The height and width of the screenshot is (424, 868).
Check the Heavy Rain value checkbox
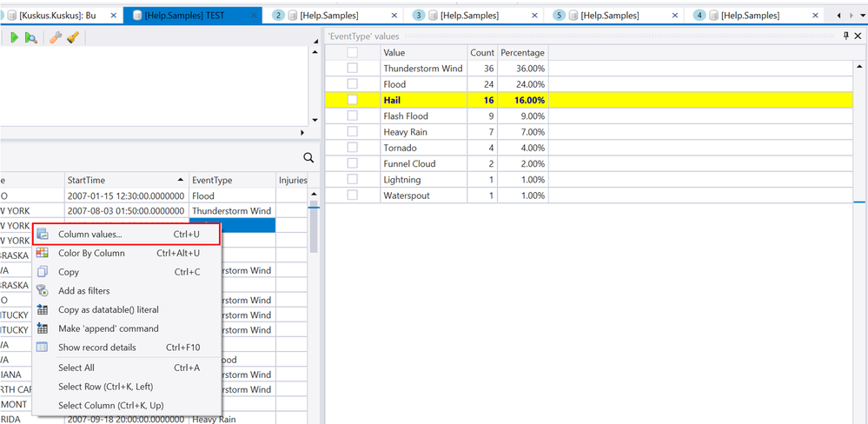pyautogui.click(x=352, y=132)
